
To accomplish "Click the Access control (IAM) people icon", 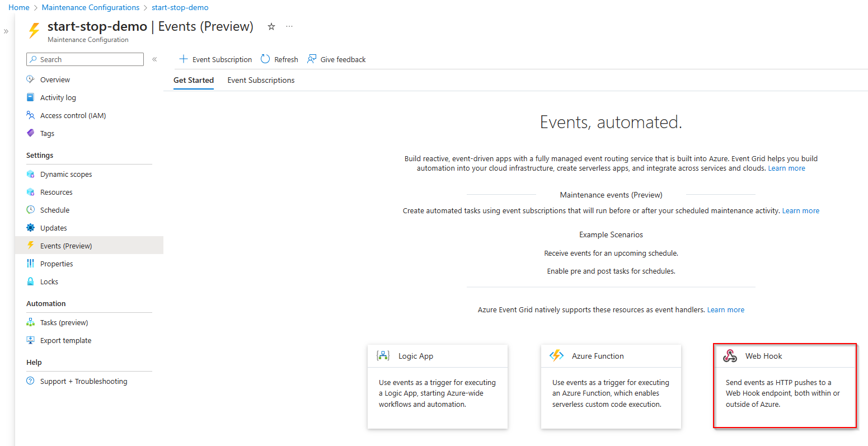I will coord(31,115).
